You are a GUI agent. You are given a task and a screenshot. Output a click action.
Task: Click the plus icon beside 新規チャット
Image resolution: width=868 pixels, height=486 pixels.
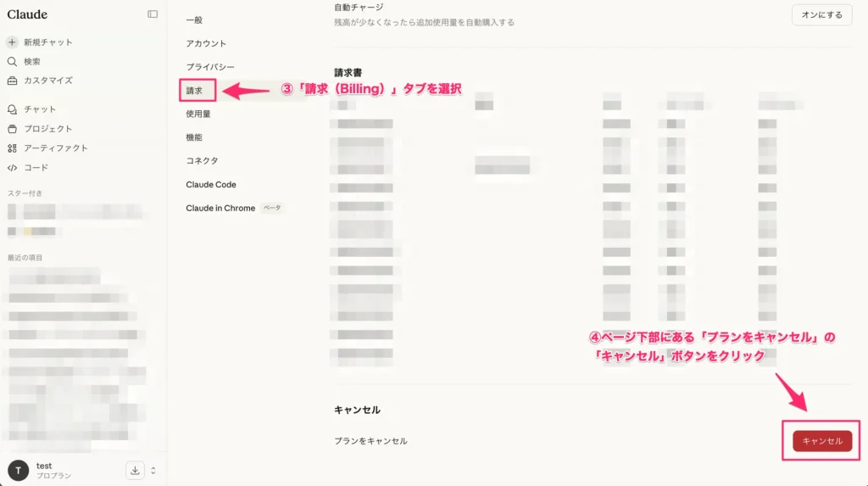(x=12, y=42)
